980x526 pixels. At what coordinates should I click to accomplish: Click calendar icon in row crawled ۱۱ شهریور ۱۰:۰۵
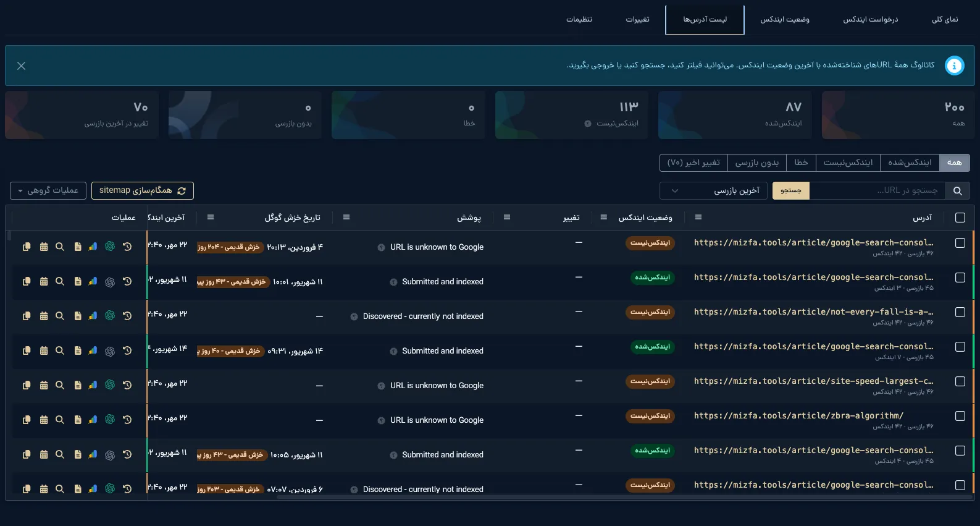(x=44, y=454)
